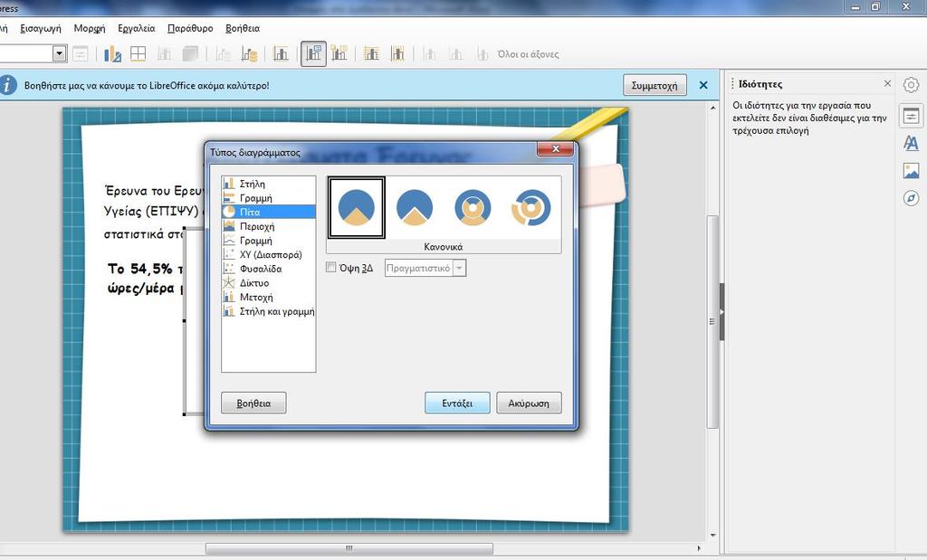Toggle the Horizontal Grids toolbar icon
This screenshot has height=560, width=927.
click(x=371, y=53)
